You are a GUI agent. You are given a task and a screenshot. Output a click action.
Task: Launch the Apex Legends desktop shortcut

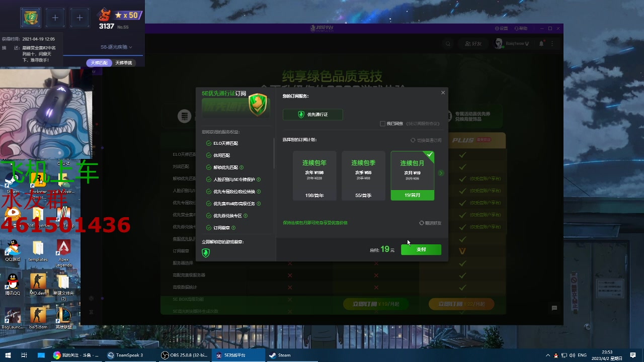pos(63,253)
